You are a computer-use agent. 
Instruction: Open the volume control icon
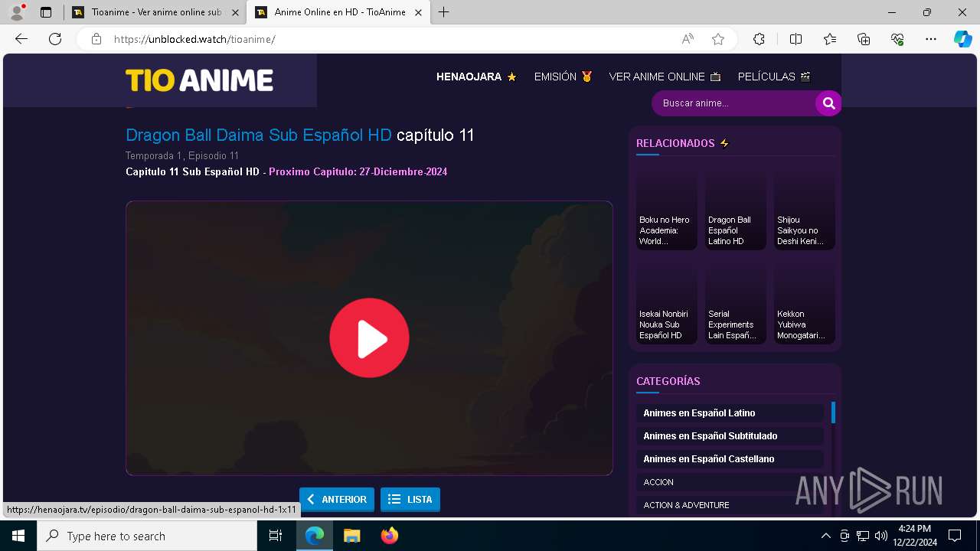(x=880, y=536)
